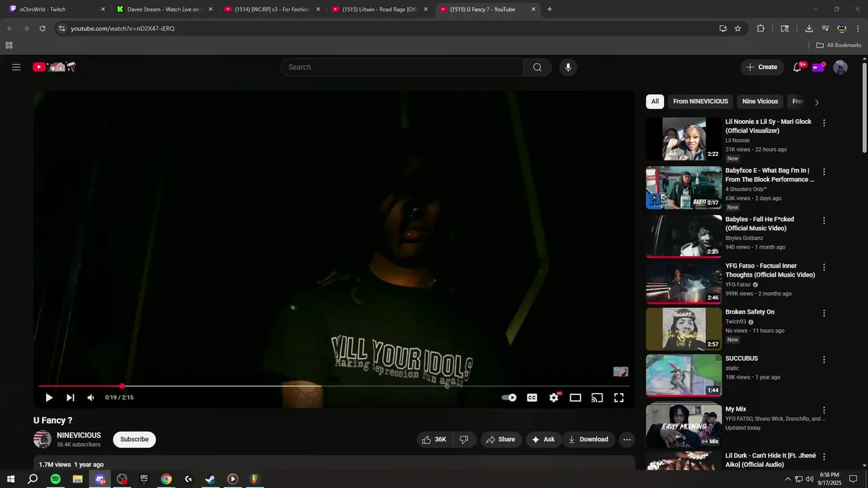Open Chrome extensions puzzle icon
This screenshot has width=868, height=488.
pyautogui.click(x=760, y=28)
